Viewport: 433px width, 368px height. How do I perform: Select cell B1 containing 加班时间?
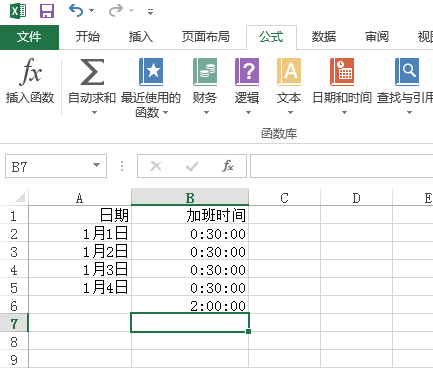pos(190,215)
